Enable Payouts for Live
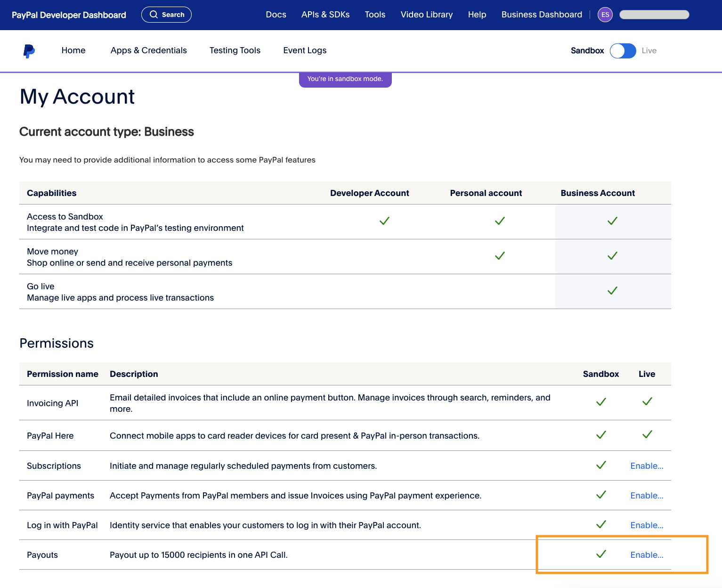The image size is (722, 588). pyautogui.click(x=647, y=555)
